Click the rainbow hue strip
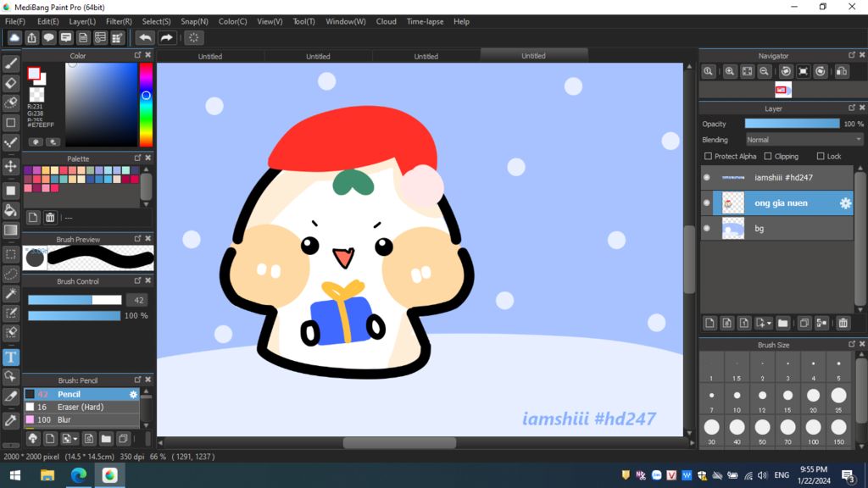This screenshot has height=488, width=868. point(146,104)
